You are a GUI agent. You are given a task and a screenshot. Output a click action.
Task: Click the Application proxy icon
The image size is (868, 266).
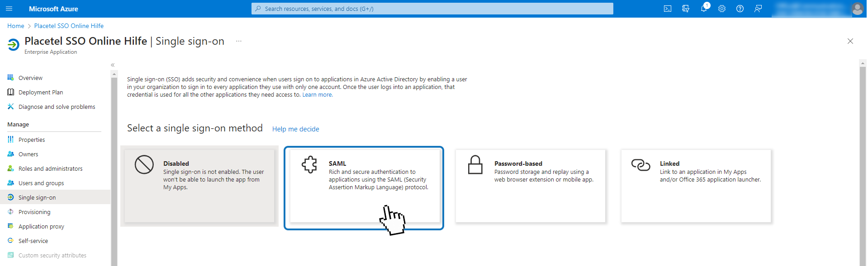[10, 226]
